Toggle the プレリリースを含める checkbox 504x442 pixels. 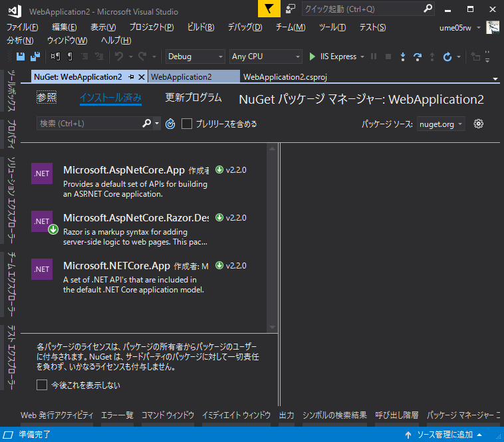(187, 124)
